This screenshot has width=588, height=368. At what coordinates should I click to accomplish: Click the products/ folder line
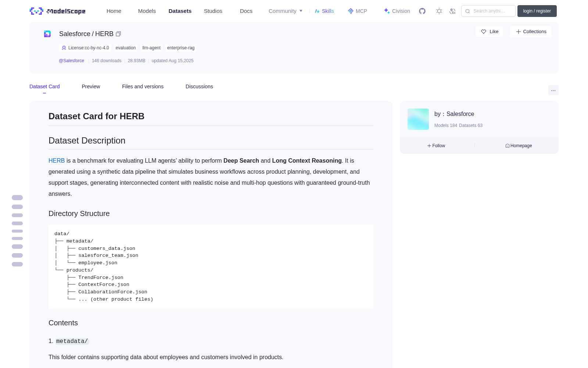(x=80, y=270)
